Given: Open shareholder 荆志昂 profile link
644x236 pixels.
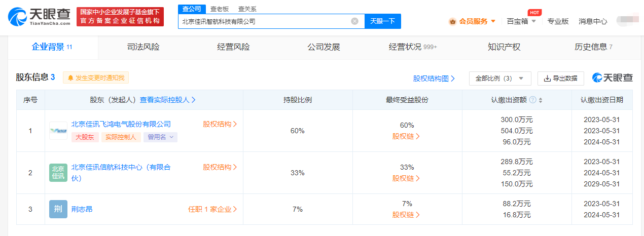Looking at the screenshot, I should click(82, 209).
